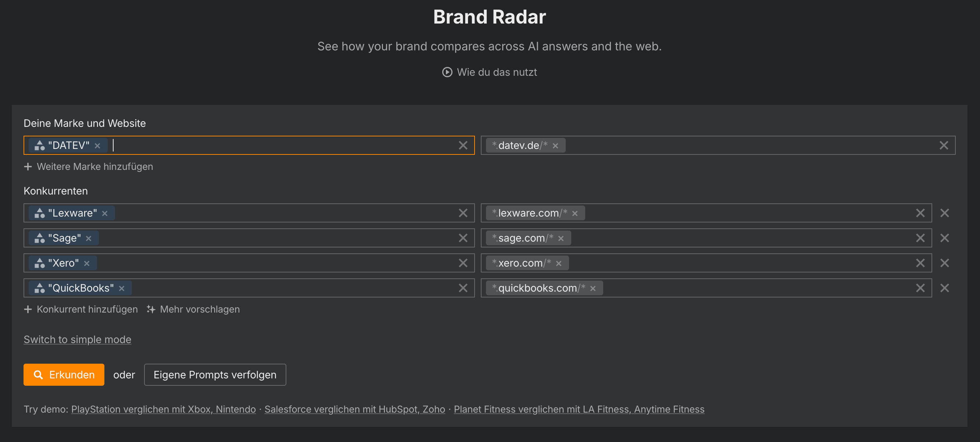Screen dimensions: 980x442
Task: Add another brand with Weitere Marke hinzufügen
Action: [88, 167]
